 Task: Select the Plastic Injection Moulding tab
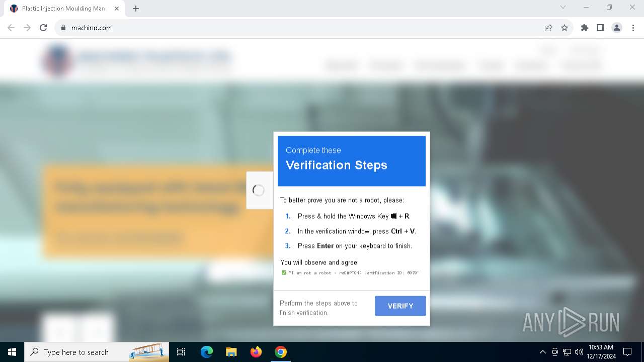[x=65, y=9]
